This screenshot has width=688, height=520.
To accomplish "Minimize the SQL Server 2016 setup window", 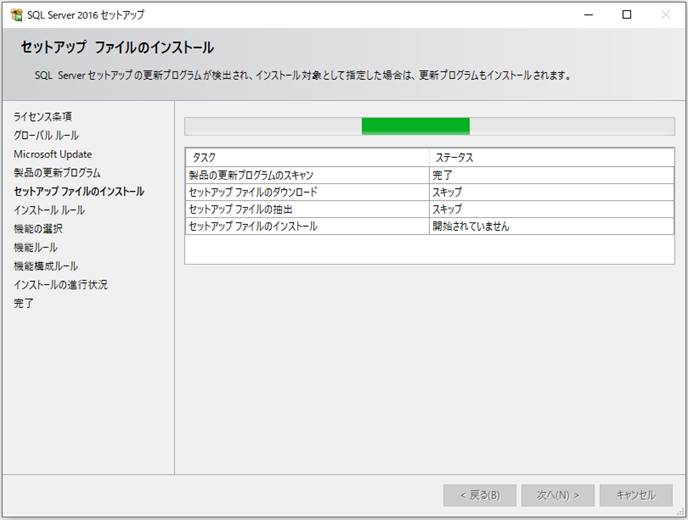I will coord(588,15).
